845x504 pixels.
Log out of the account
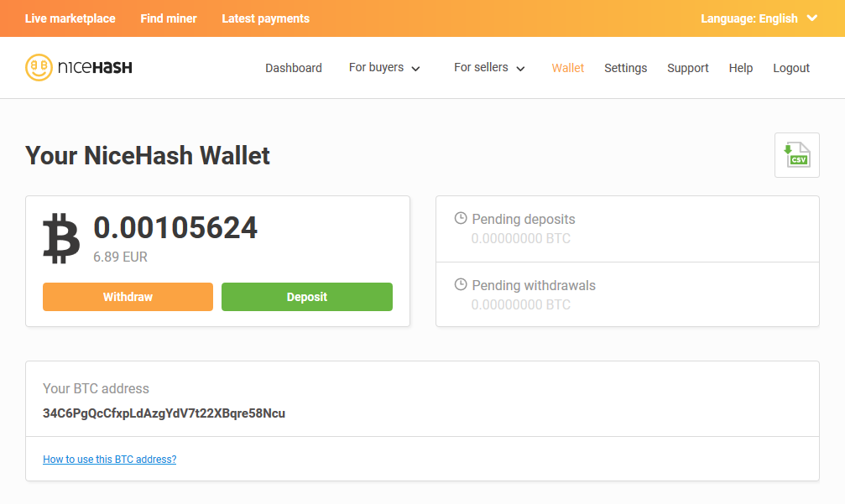coord(791,68)
